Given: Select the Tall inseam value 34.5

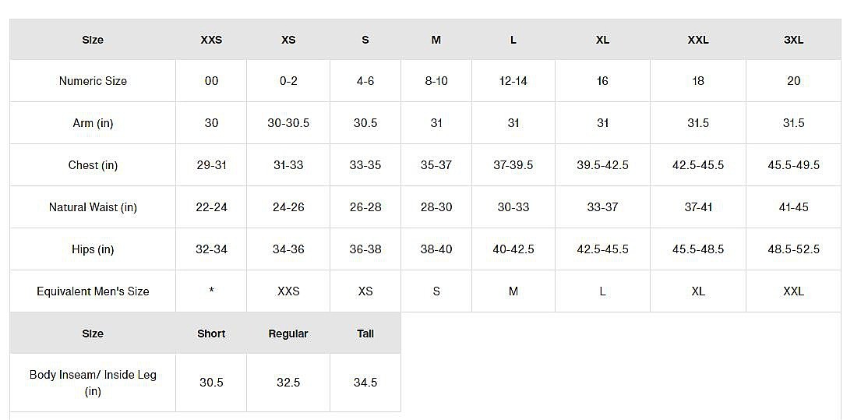Looking at the screenshot, I should 365,383.
